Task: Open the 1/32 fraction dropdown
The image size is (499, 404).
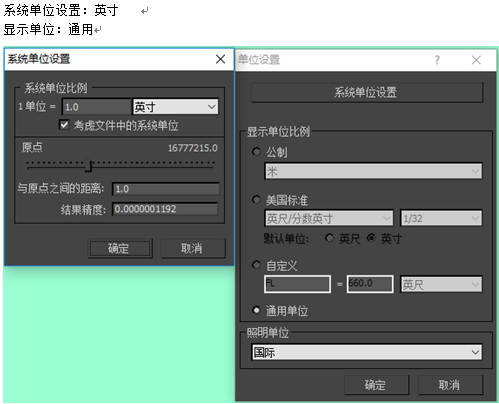Action: click(x=441, y=218)
